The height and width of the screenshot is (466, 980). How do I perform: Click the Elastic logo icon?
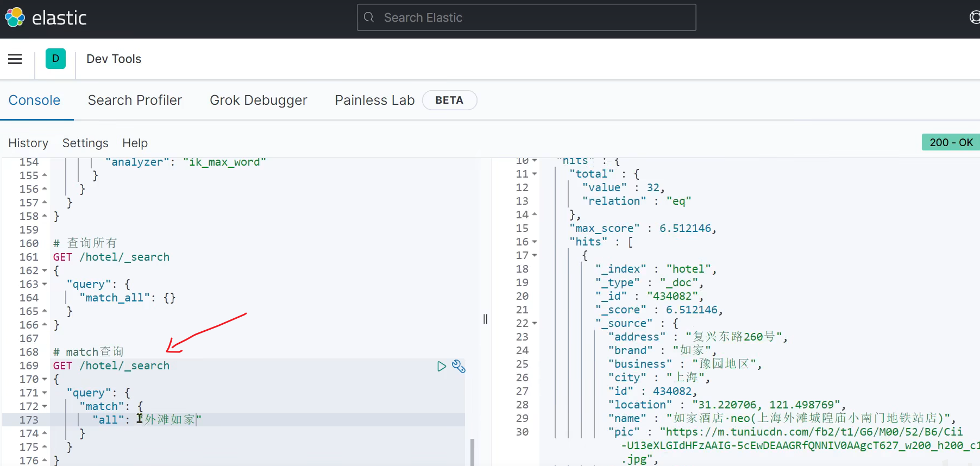[15, 17]
